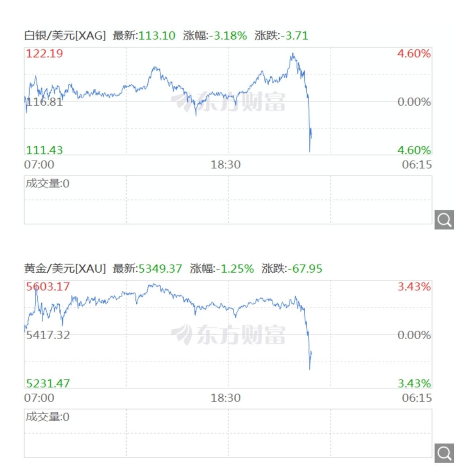Open the 白银/美元[XAG] title link
This screenshot has height=476, width=474.
[x=65, y=36]
